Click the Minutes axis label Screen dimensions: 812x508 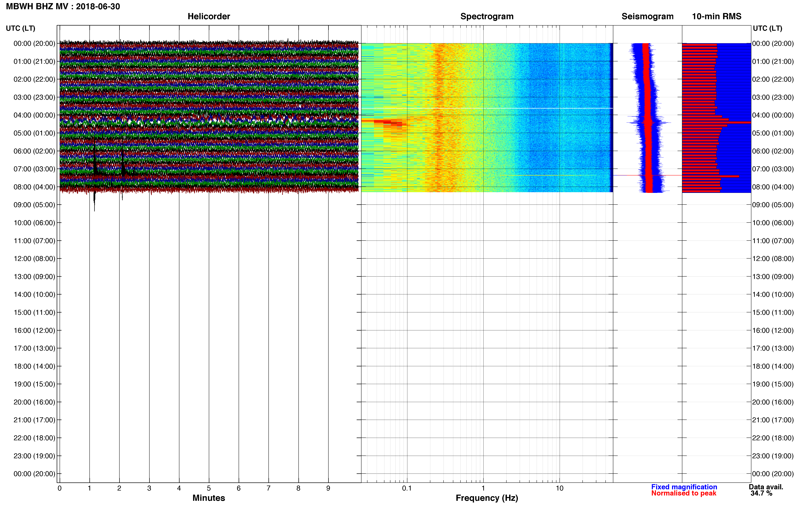click(209, 498)
